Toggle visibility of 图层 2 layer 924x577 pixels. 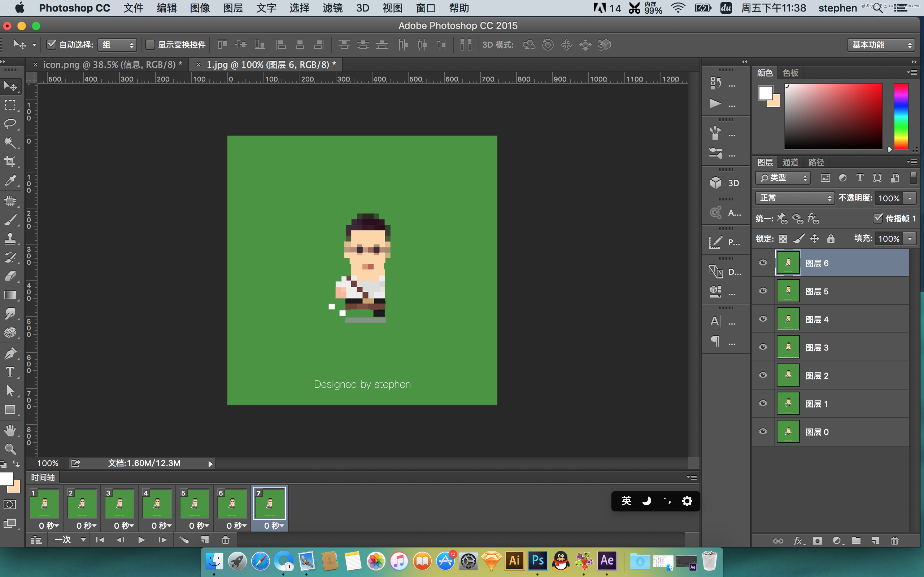coord(763,375)
